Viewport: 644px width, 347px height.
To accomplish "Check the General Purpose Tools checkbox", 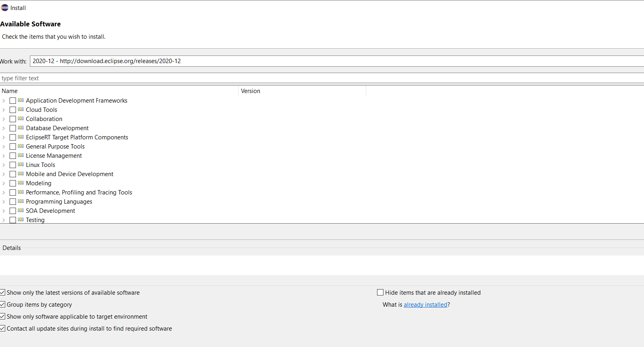I will (x=13, y=147).
